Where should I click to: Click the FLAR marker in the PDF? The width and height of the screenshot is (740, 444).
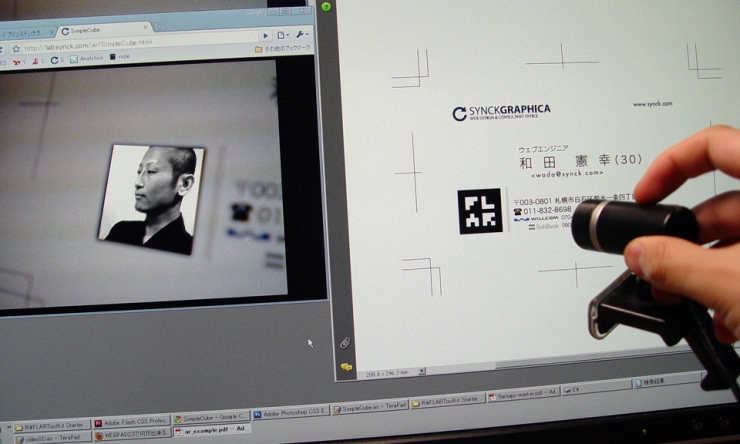click(x=480, y=211)
